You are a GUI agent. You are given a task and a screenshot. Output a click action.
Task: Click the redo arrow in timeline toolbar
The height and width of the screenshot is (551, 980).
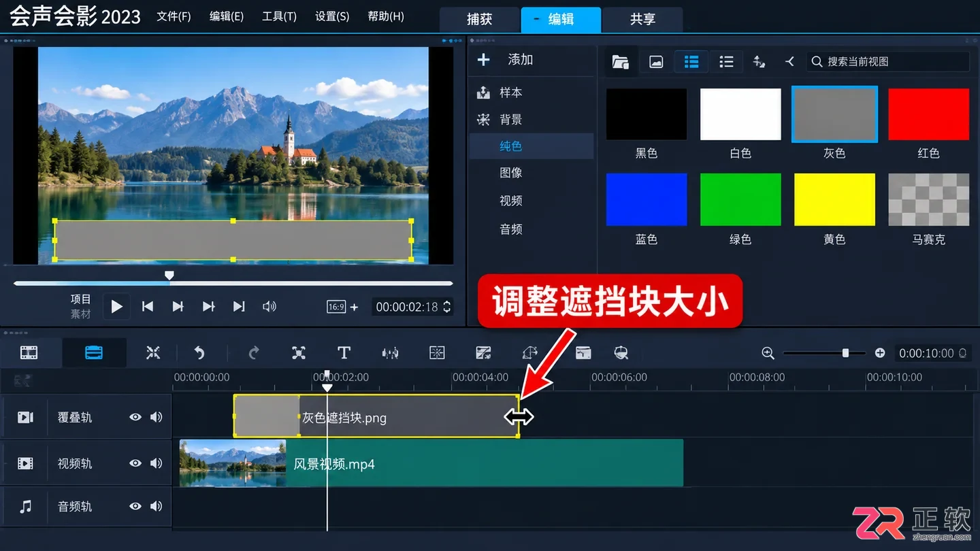tap(254, 352)
